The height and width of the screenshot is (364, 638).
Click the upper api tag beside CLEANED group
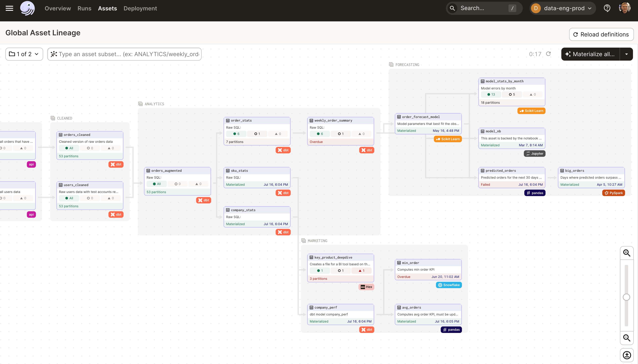point(31,165)
